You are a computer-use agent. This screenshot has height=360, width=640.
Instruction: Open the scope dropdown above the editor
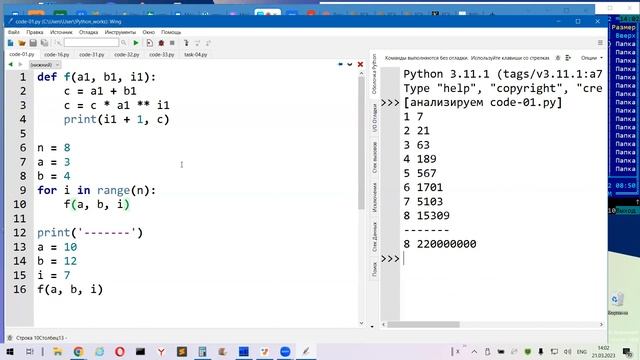(x=45, y=64)
